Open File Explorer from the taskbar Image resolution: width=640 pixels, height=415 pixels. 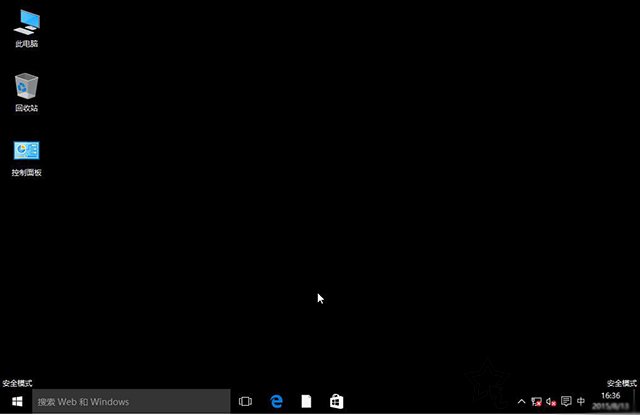307,402
